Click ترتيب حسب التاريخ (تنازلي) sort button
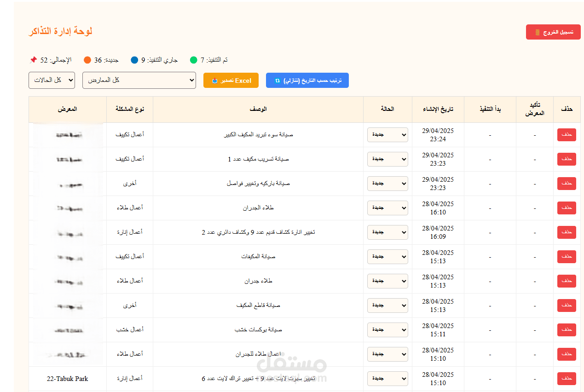 (x=307, y=81)
